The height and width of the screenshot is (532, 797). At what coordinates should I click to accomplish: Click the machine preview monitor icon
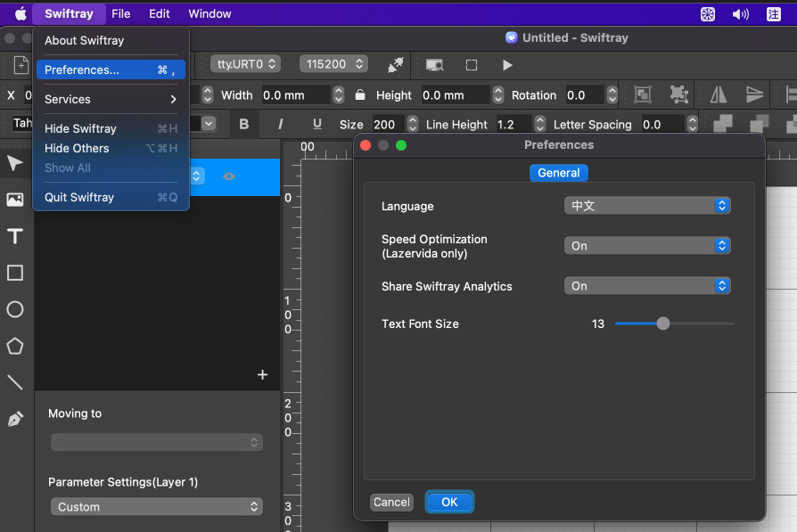click(434, 65)
